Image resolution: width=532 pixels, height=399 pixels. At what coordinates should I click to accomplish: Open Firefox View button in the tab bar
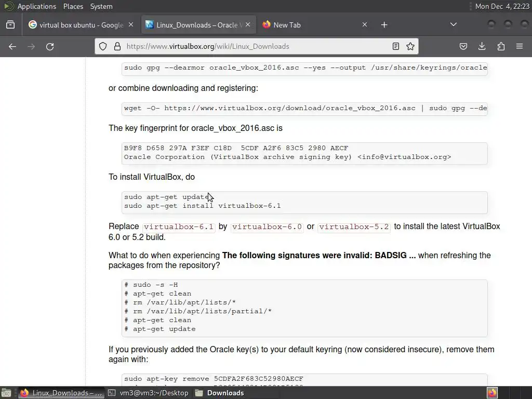(10, 25)
